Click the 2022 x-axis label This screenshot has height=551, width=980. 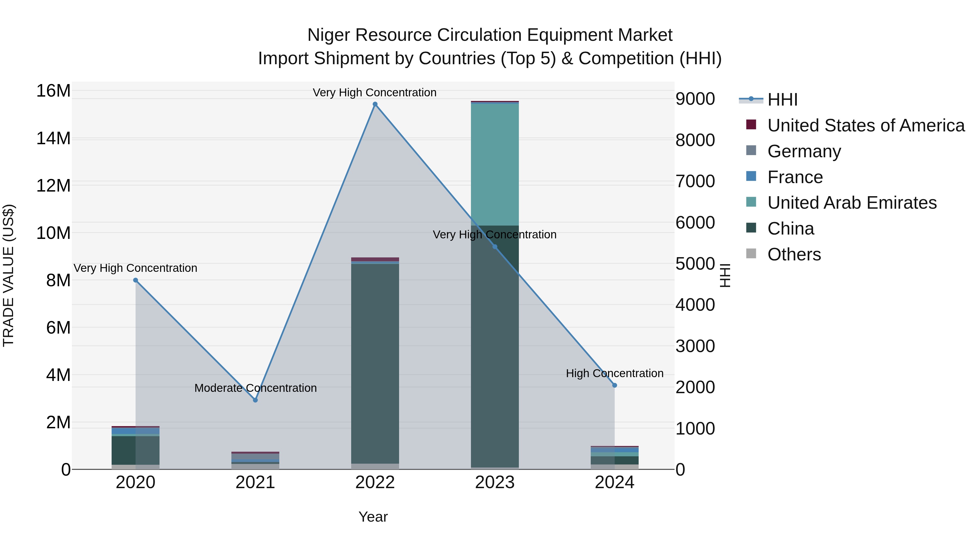point(375,482)
